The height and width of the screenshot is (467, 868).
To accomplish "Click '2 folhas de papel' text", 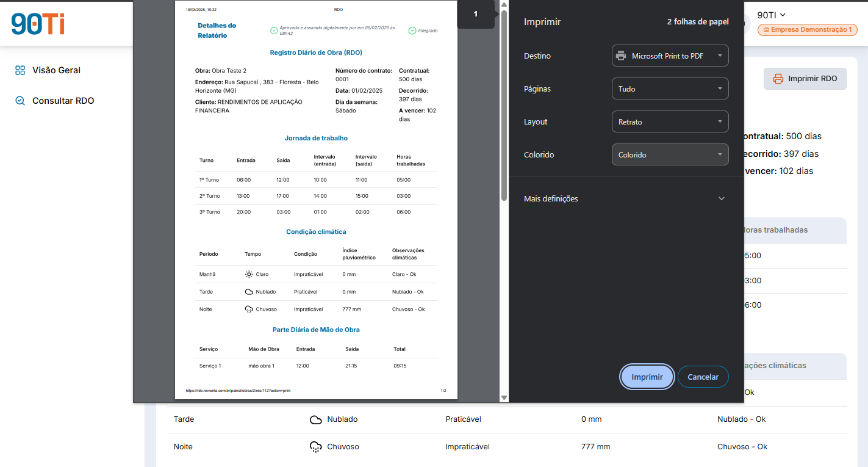I will click(x=698, y=22).
